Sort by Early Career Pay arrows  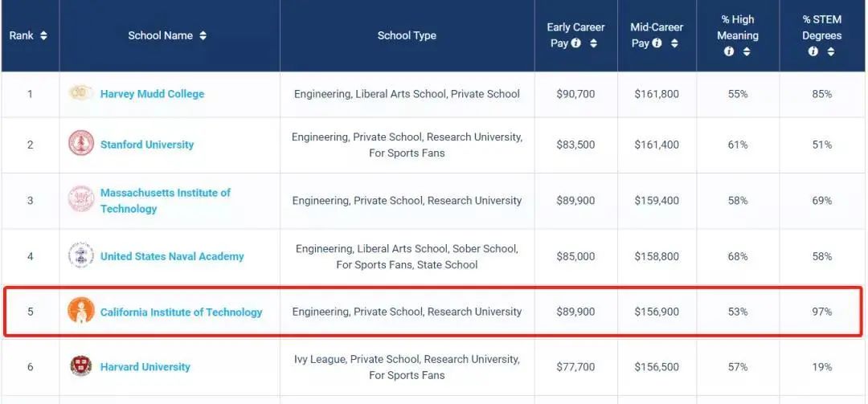[593, 43]
